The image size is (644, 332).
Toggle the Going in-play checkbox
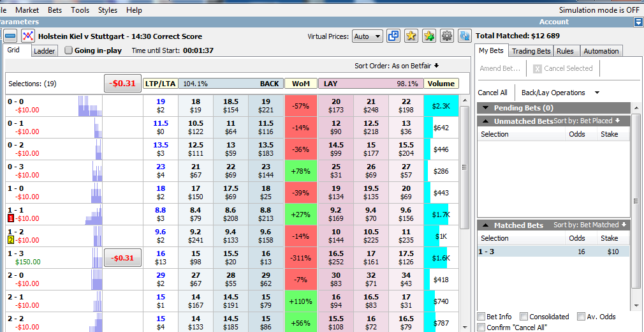(69, 50)
